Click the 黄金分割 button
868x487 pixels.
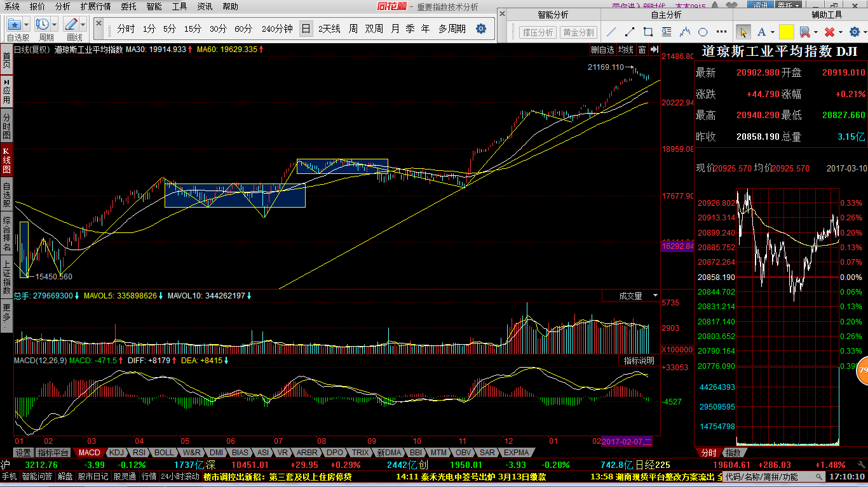pos(578,32)
